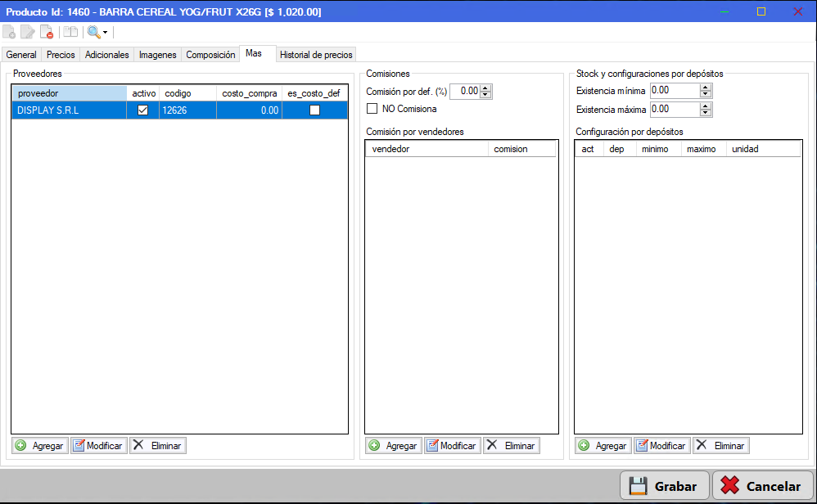817x504 pixels.
Task: Click the Existencia mínima value field
Action: coord(675,91)
